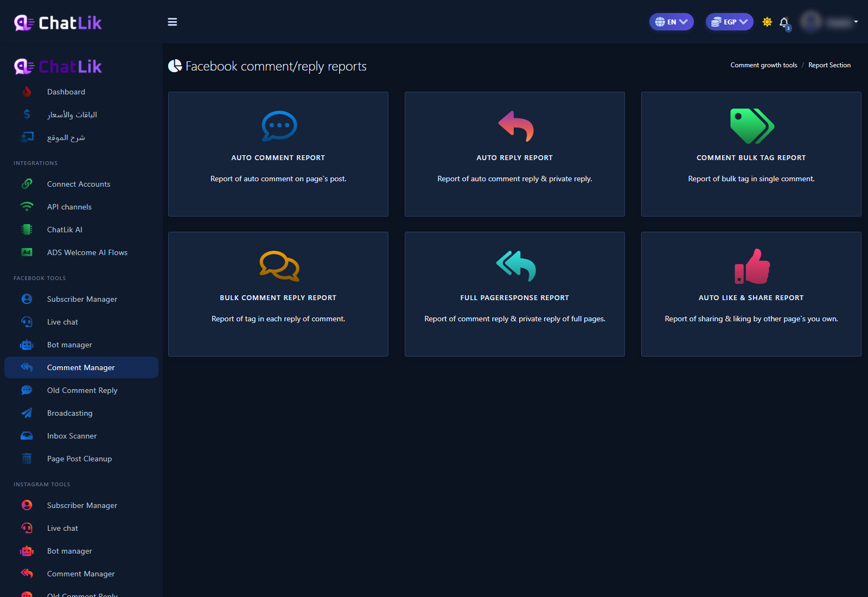Open Subscriber Manager under Facebook Tools
Viewport: 868px width, 597px height.
[81, 299]
